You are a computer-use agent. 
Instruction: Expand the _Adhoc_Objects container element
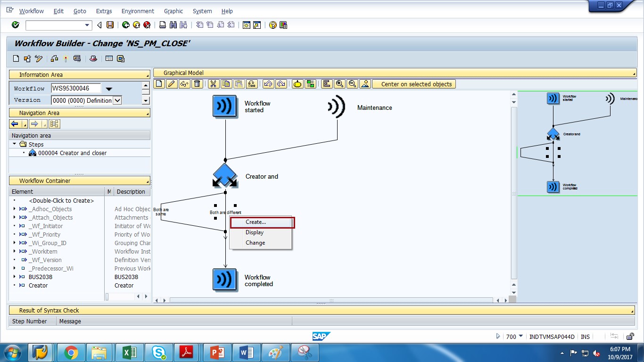15,209
